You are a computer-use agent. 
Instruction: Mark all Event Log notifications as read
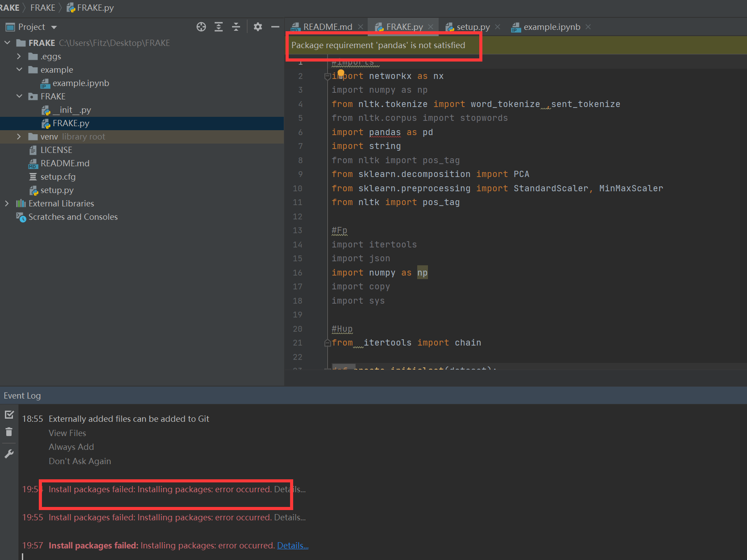pos(9,415)
